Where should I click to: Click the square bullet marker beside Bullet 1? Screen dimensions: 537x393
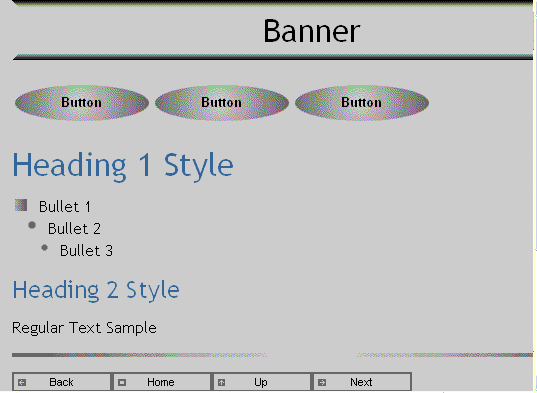pyautogui.click(x=21, y=205)
